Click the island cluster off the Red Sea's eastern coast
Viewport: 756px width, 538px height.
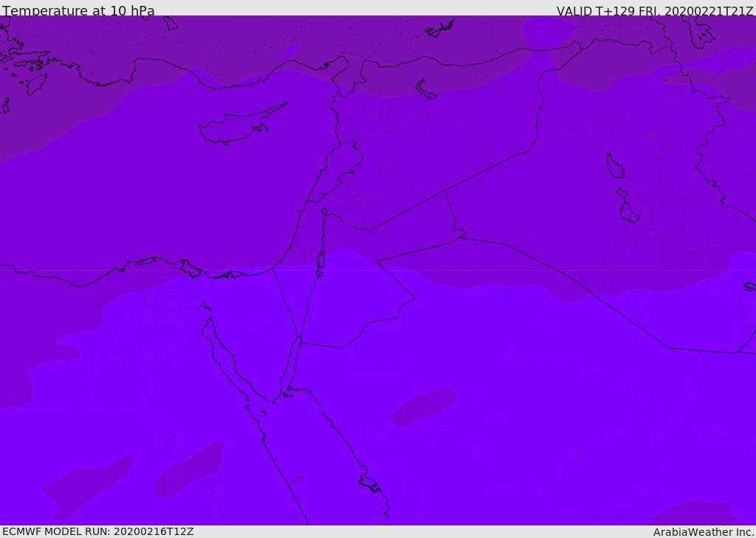[369, 484]
